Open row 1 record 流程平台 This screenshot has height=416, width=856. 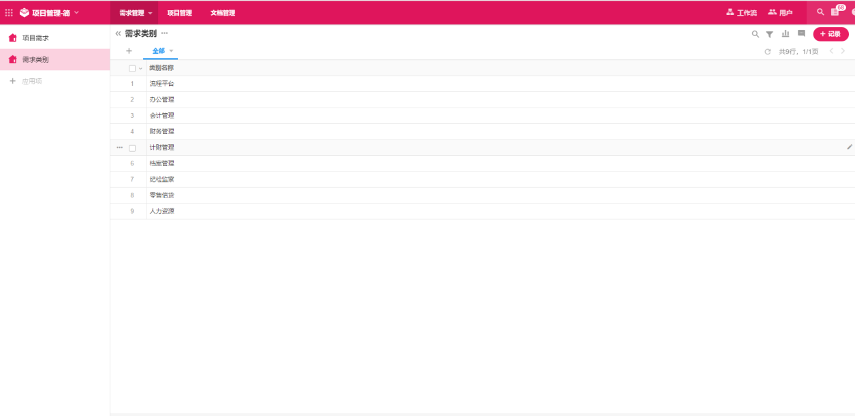coord(483,84)
